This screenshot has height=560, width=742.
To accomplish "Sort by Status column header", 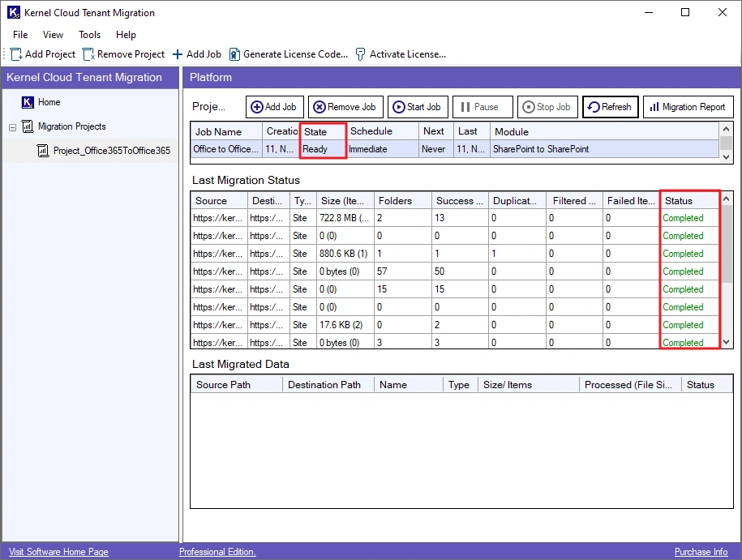I will point(679,201).
